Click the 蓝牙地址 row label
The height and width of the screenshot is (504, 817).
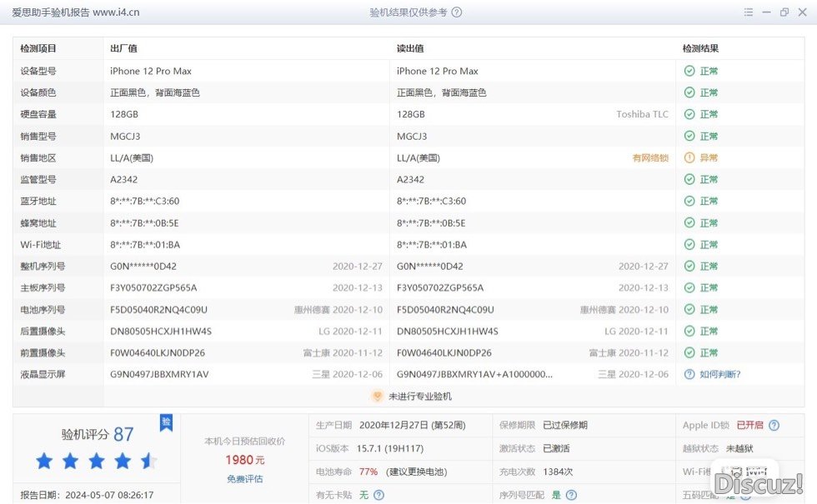(x=38, y=201)
